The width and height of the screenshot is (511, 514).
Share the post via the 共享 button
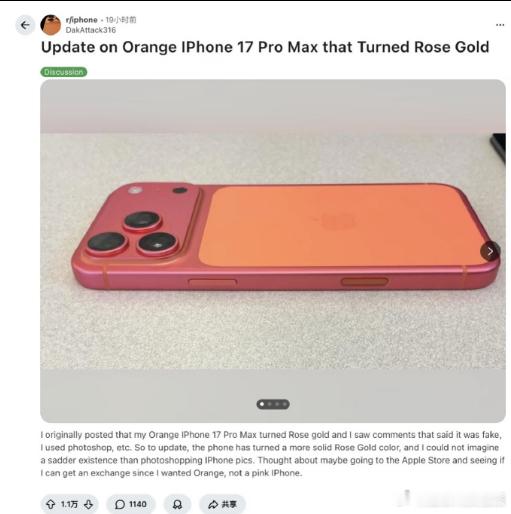click(x=222, y=504)
